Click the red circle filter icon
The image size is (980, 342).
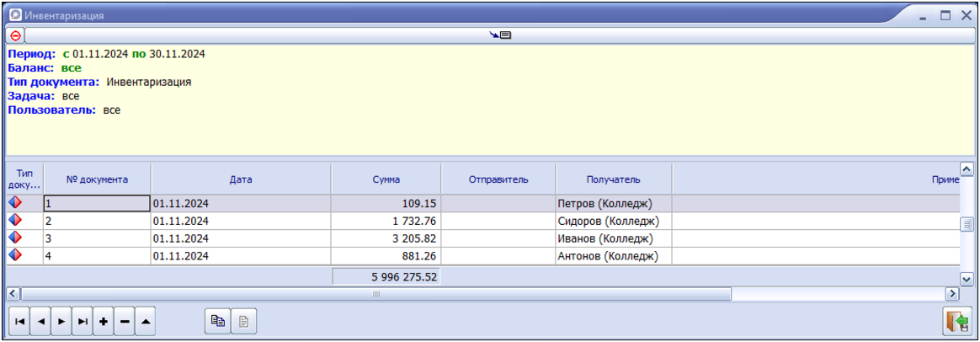click(15, 35)
